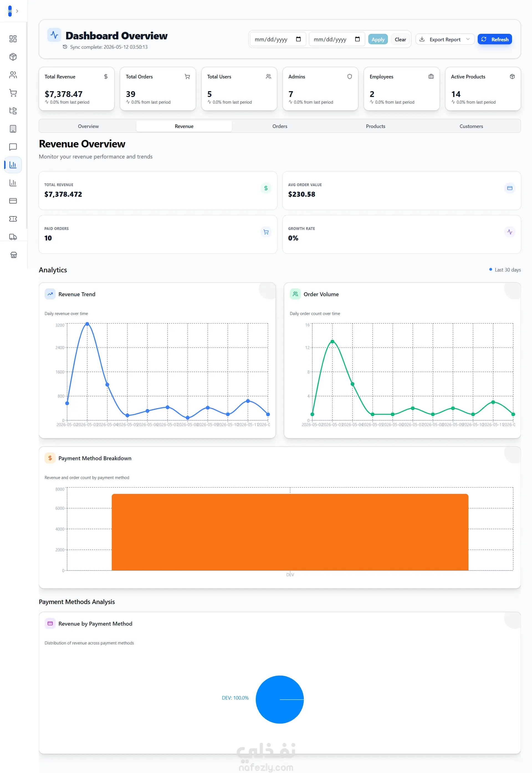Screen dimensions: 532x773
Task: Switch to the Customers tab
Action: point(471,126)
